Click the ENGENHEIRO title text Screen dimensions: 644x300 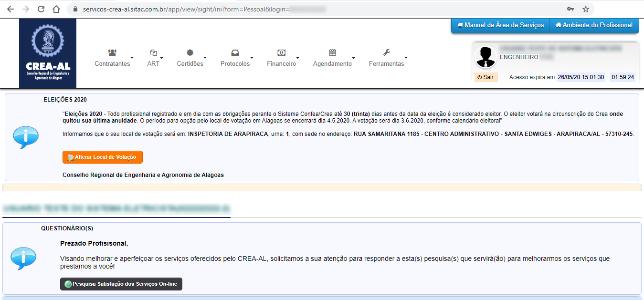(519, 57)
